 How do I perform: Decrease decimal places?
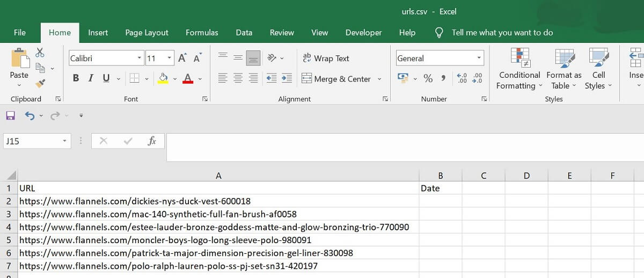pos(477,78)
